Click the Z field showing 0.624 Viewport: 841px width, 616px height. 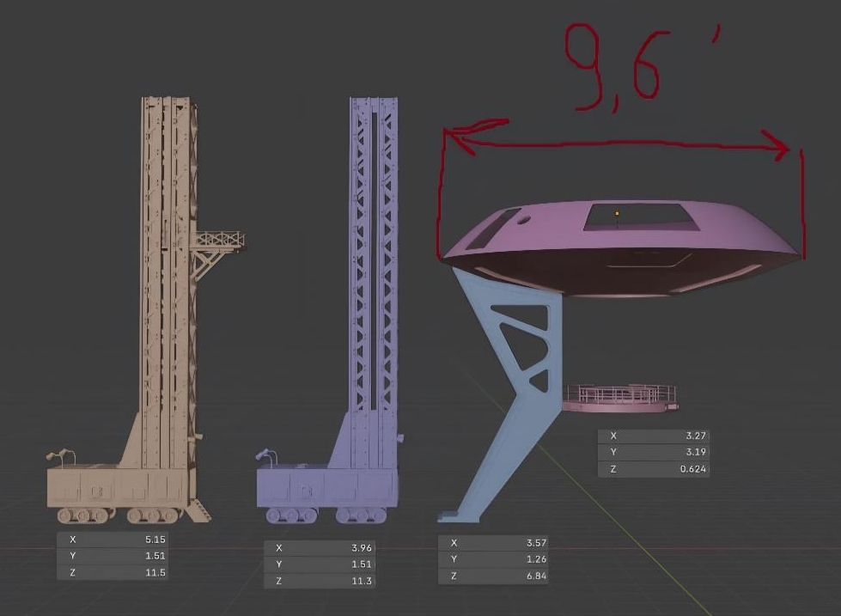[653, 469]
